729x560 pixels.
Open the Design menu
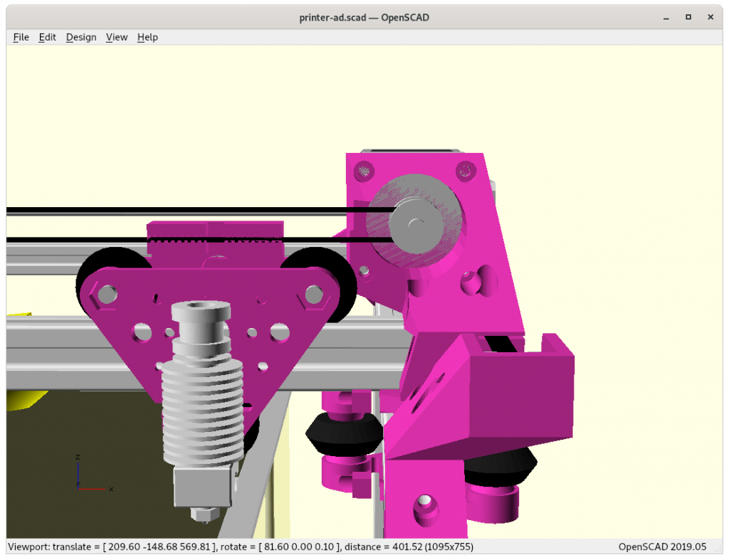point(81,37)
